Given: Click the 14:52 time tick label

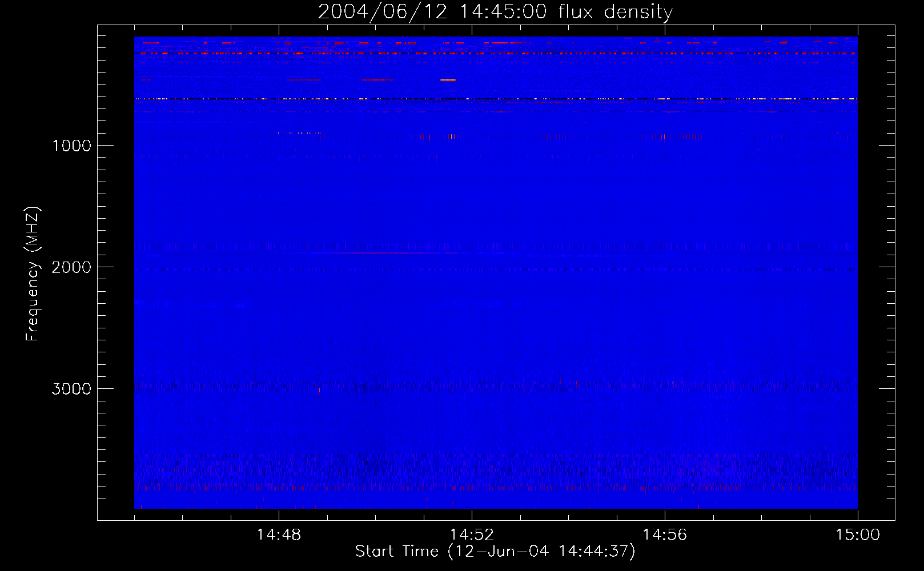Looking at the screenshot, I should pyautogui.click(x=472, y=535).
